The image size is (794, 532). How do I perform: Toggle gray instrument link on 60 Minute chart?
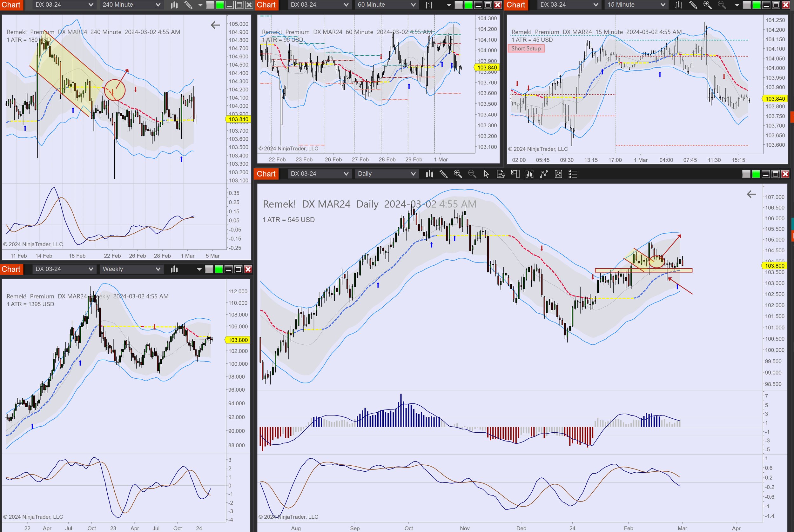[x=458, y=5]
